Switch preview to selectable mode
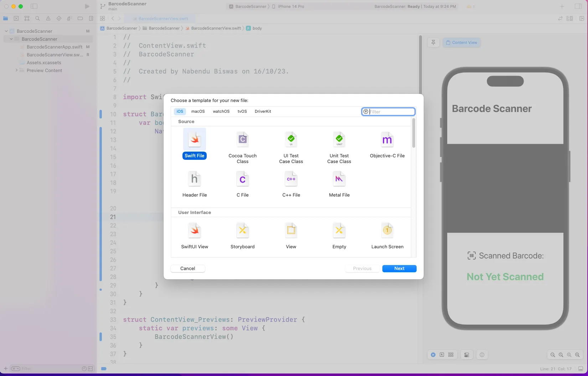Screen dimensions: 588x376 pos(442,355)
